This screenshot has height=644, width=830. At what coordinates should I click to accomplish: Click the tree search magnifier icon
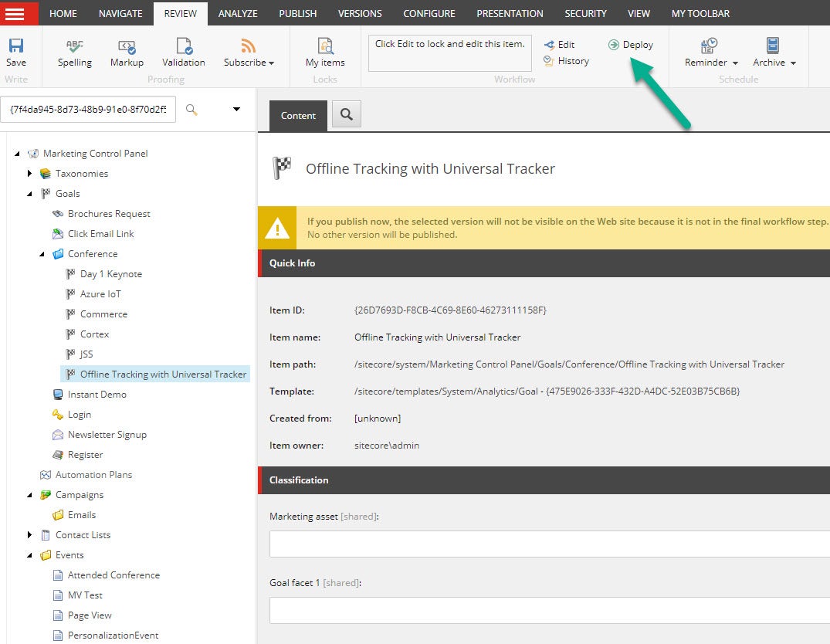191,110
